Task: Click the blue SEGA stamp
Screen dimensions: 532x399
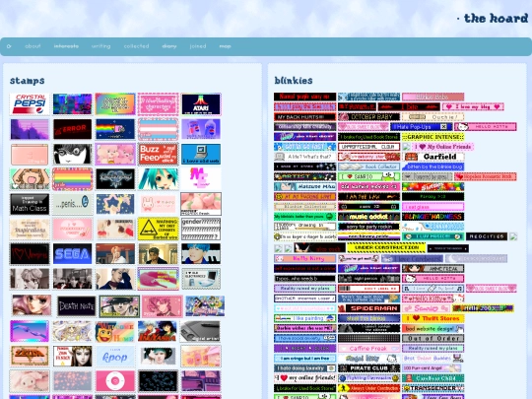Action: coord(72,253)
